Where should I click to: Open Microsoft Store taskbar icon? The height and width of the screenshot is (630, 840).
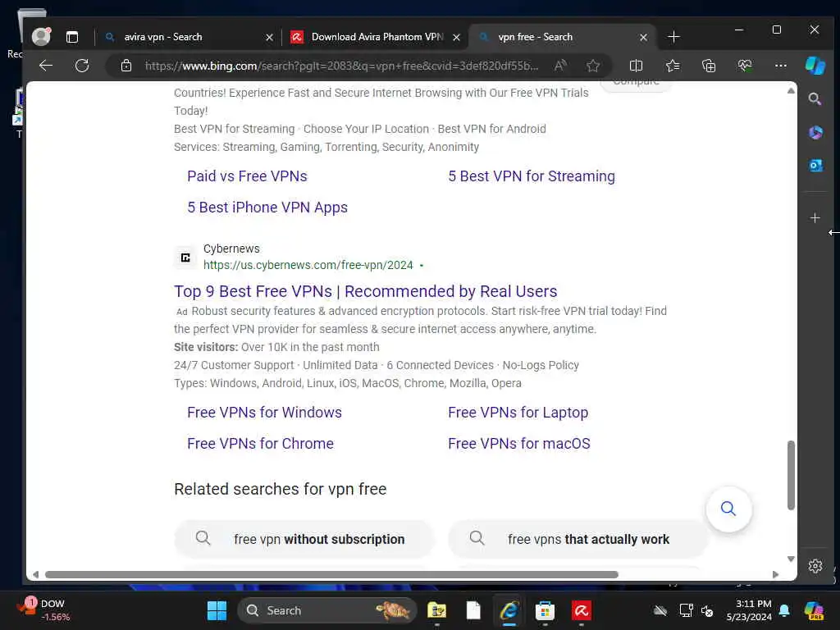click(x=545, y=610)
